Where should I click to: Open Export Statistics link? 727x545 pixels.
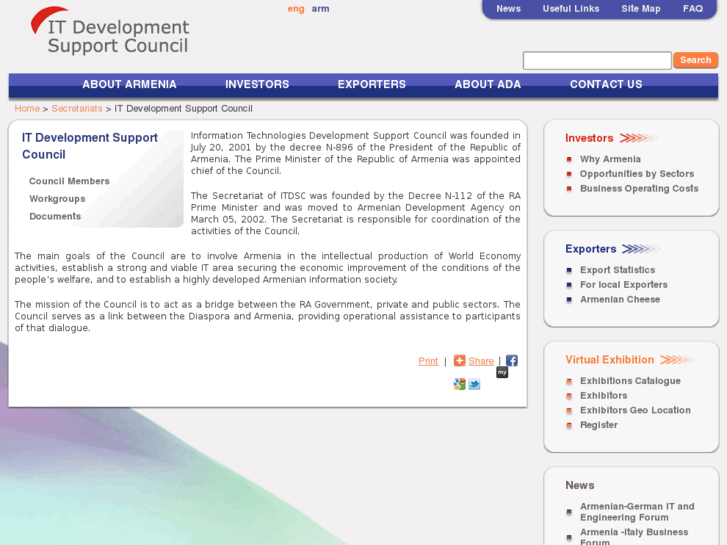point(618,270)
